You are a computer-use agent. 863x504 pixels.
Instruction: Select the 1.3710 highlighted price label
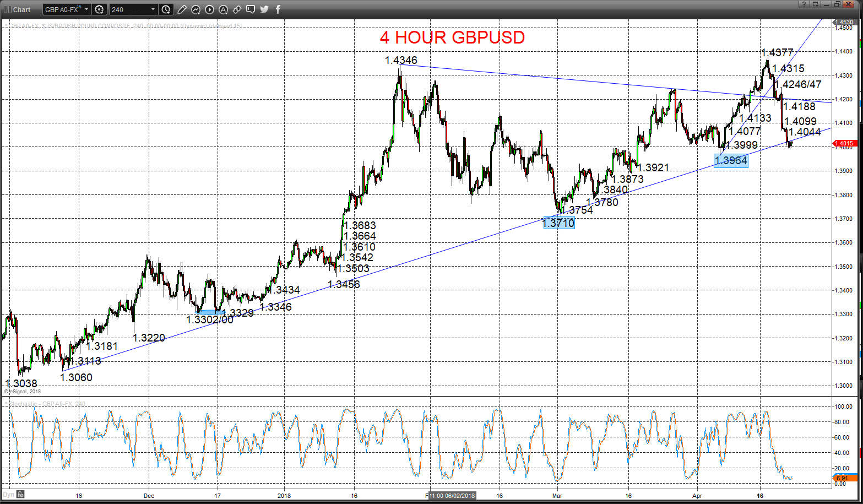[558, 223]
